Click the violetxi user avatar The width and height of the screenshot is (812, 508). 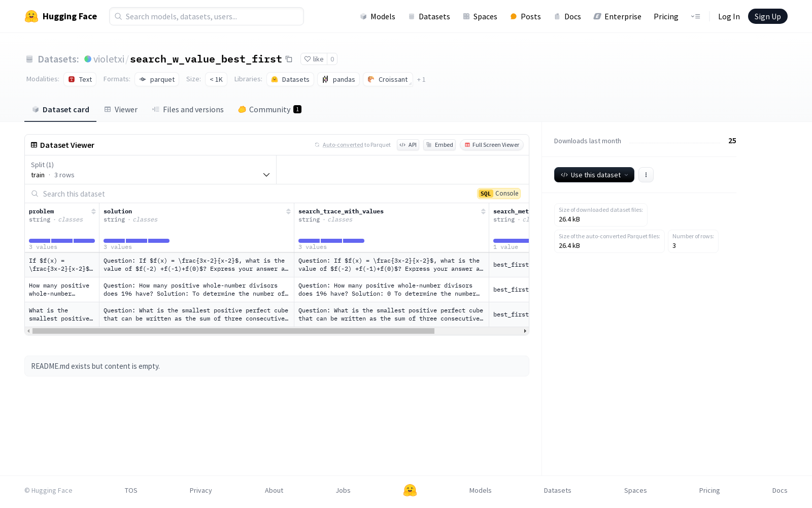[88, 59]
